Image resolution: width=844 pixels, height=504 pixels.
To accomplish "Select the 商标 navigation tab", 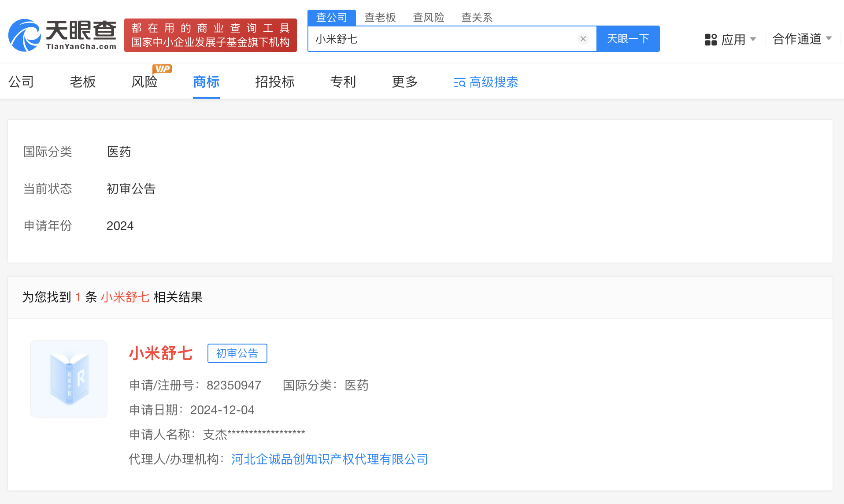I will [x=206, y=82].
